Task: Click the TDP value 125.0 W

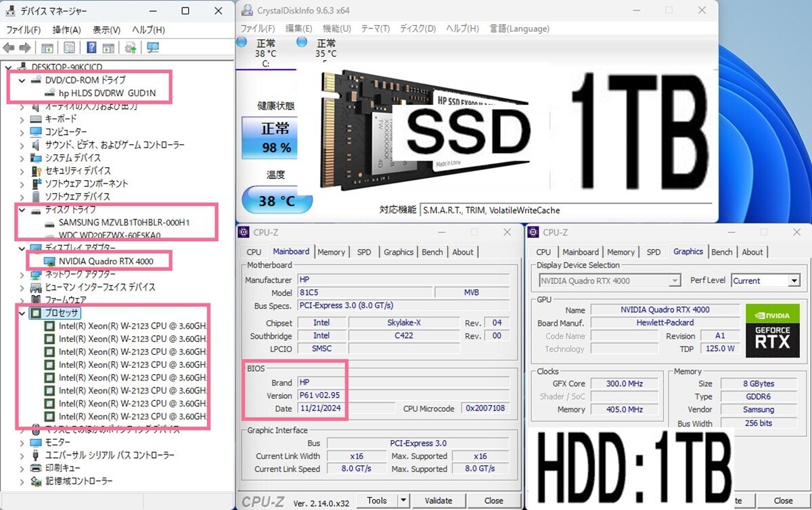Action: pos(720,349)
